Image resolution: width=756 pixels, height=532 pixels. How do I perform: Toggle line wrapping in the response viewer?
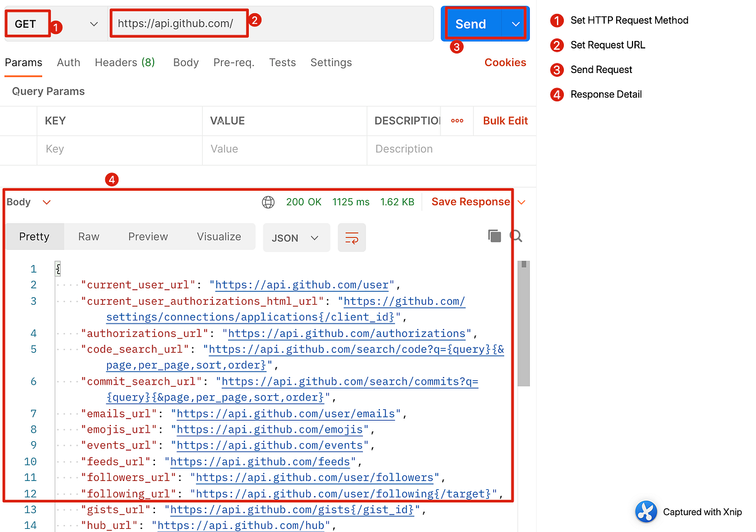pyautogui.click(x=352, y=237)
